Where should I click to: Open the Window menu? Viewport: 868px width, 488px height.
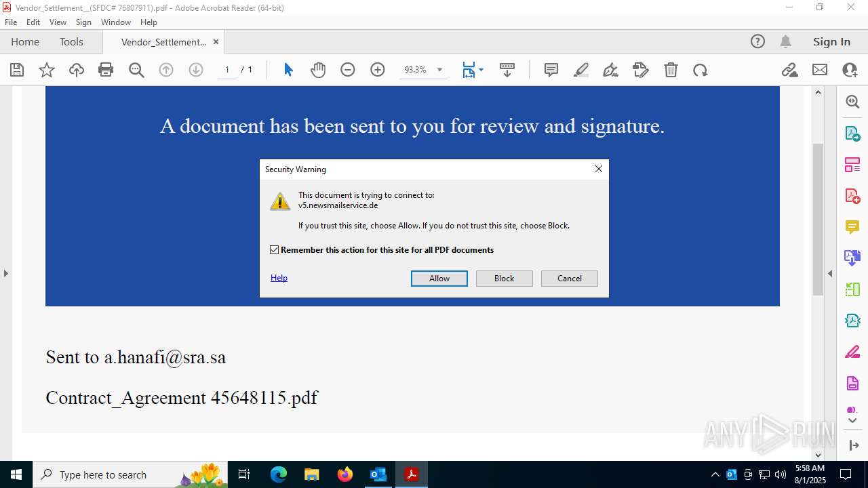tap(116, 22)
